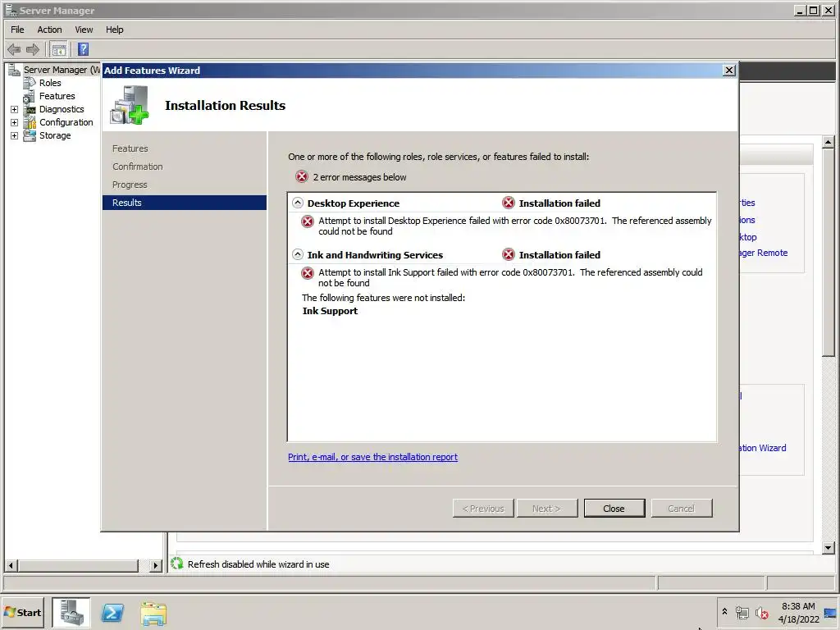Viewport: 840px width, 630px height.
Task: Click the Desktop Experience Installation failed icon
Action: point(509,203)
